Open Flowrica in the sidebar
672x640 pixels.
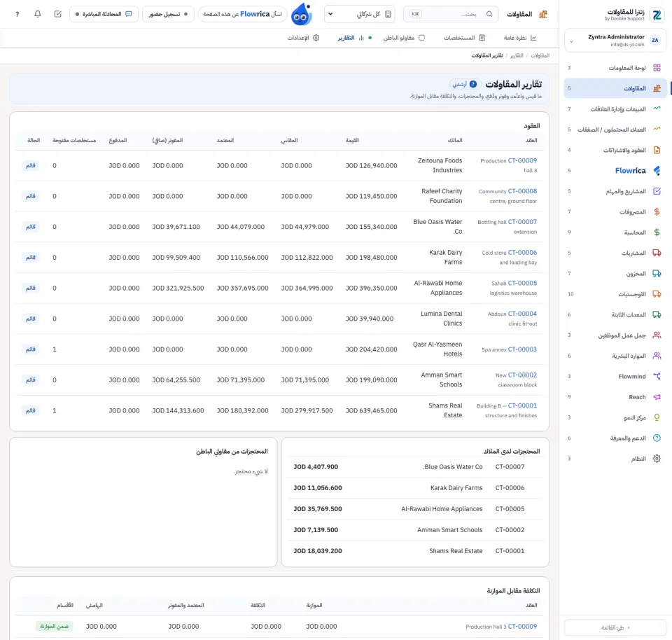click(615, 171)
